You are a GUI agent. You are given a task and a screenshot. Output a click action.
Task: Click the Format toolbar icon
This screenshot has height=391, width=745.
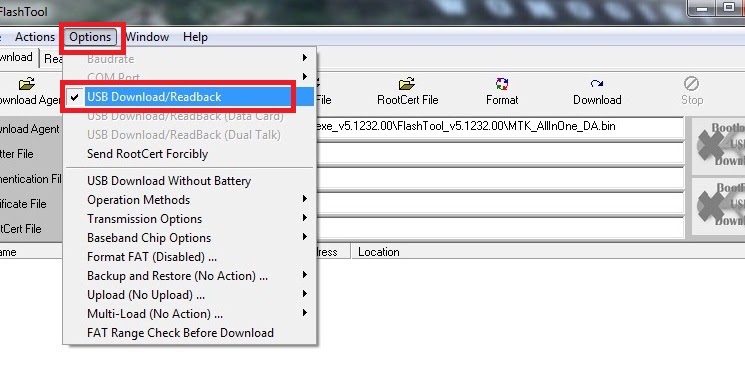coord(502,84)
